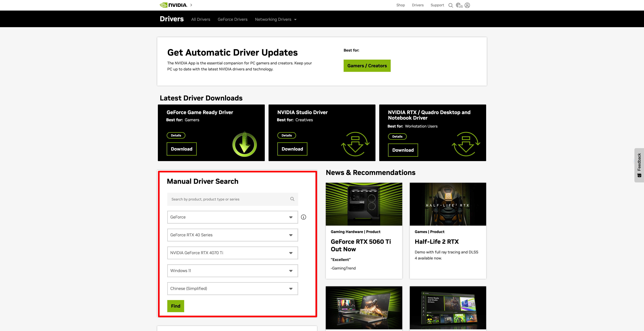Click the Studio Driver download icon

click(x=355, y=144)
